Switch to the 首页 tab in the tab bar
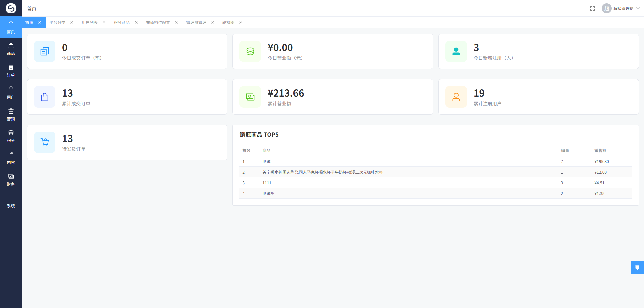644x308 pixels. 29,23
